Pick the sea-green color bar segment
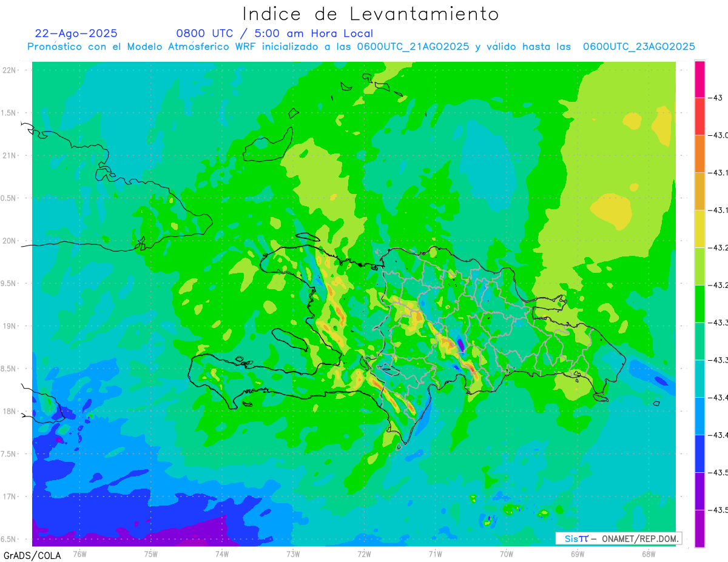The width and height of the screenshot is (728, 562). tap(699, 341)
